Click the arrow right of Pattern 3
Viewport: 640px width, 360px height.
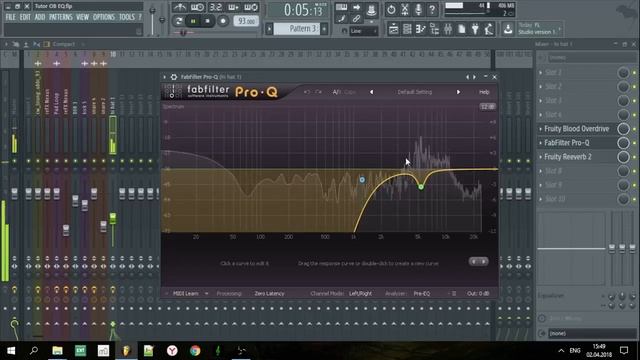tap(324, 29)
